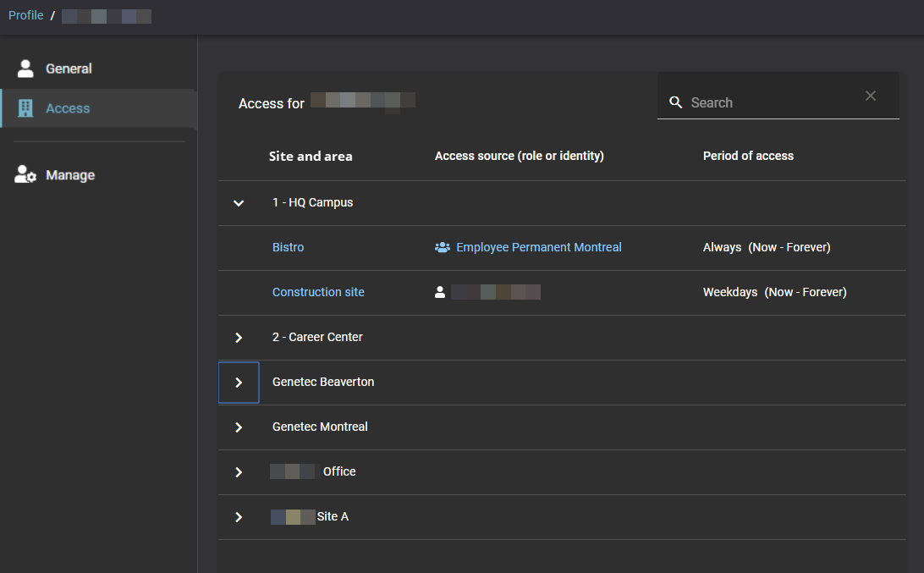The image size is (924, 573).
Task: Click the Genetec Beaverton label
Action: tap(323, 382)
